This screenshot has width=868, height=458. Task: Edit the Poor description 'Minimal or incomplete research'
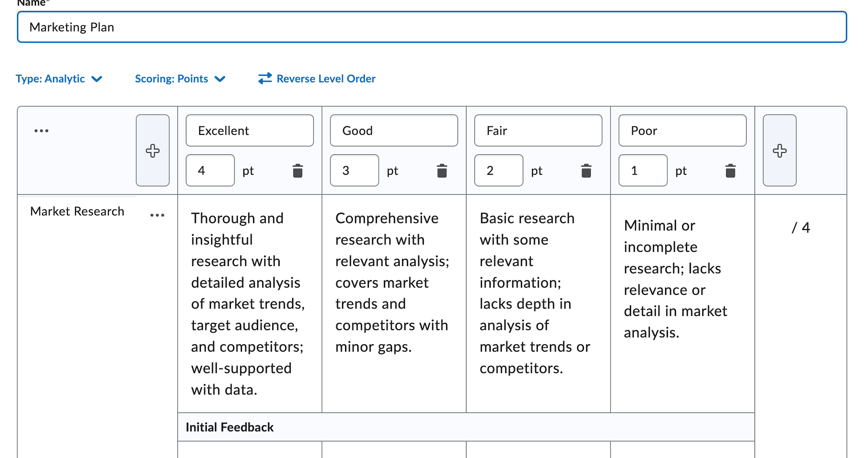point(682,304)
